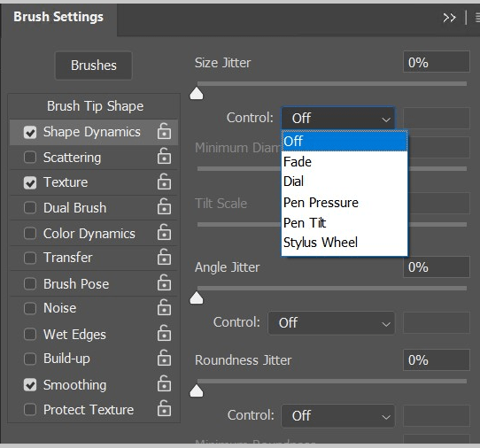The width and height of the screenshot is (480, 448).
Task: Close the Size Jitter Control dropdown
Action: coord(338,118)
